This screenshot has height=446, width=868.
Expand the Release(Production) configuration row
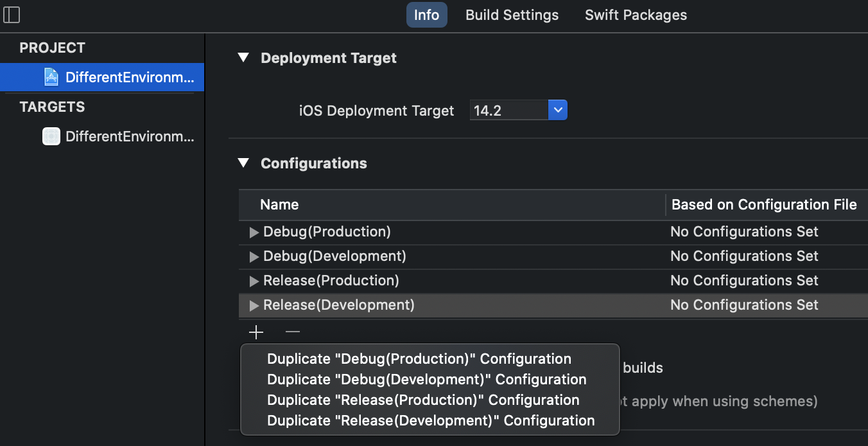pos(254,281)
